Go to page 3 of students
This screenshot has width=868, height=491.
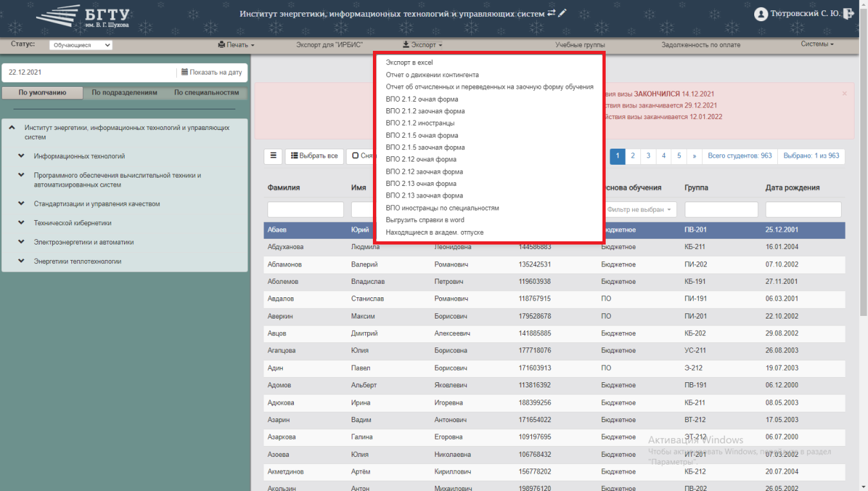pyautogui.click(x=648, y=156)
